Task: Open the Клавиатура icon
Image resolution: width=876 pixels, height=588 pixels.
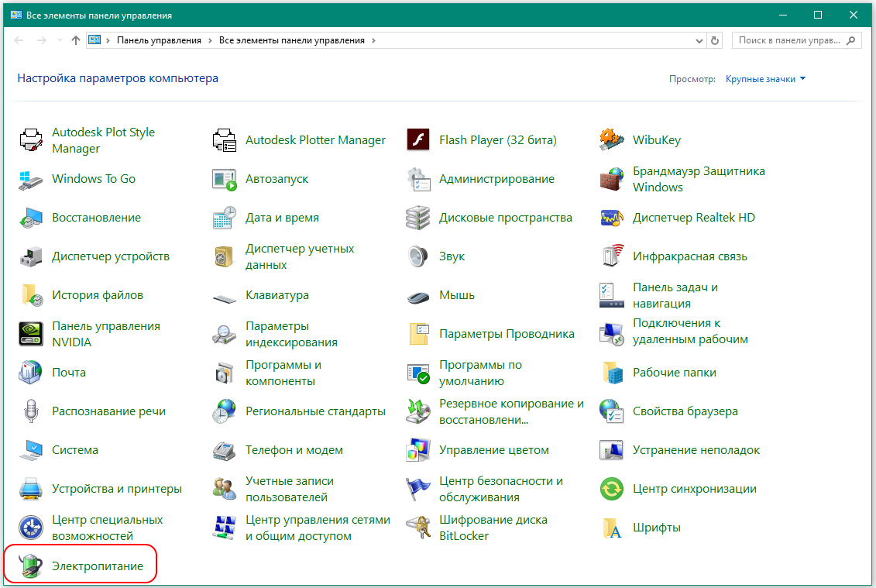Action: point(225,298)
